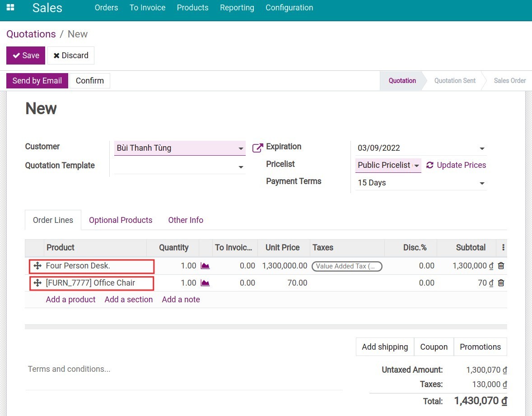
Task: Switch to the Optional Products tab
Action: (x=121, y=220)
